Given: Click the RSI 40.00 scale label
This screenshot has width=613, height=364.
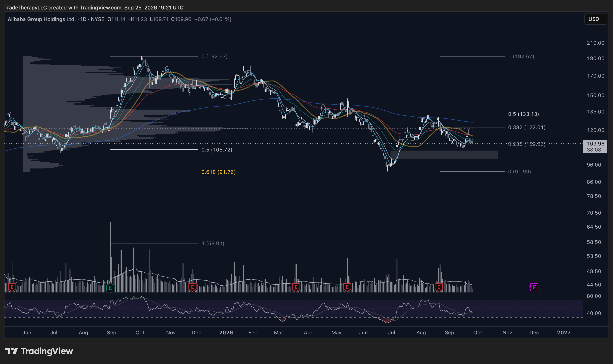Looking at the screenshot, I should (594, 313).
